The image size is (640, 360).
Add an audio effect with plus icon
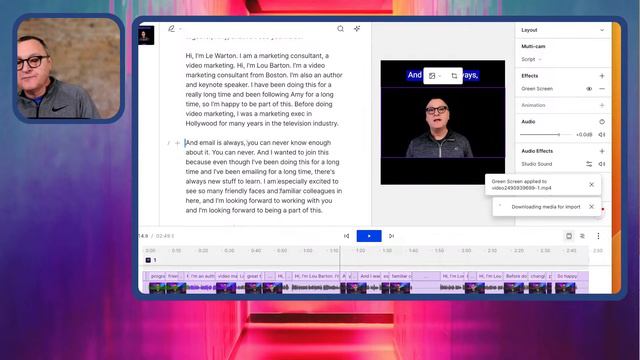point(602,151)
